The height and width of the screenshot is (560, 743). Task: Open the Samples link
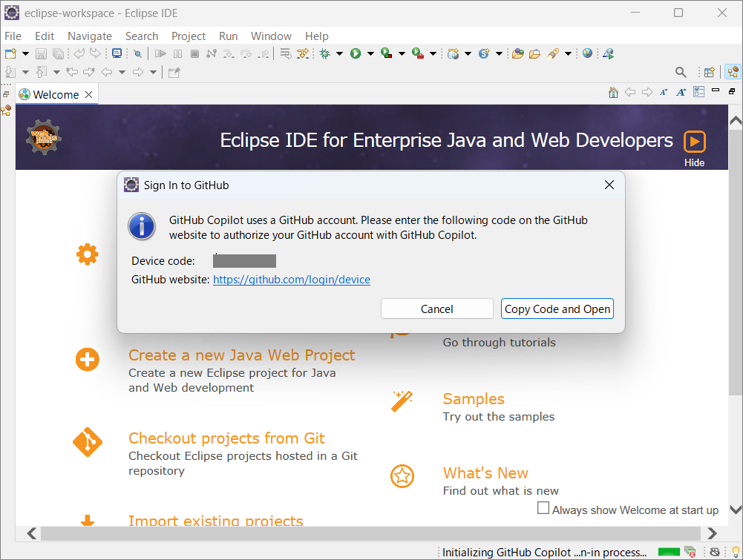(x=474, y=398)
